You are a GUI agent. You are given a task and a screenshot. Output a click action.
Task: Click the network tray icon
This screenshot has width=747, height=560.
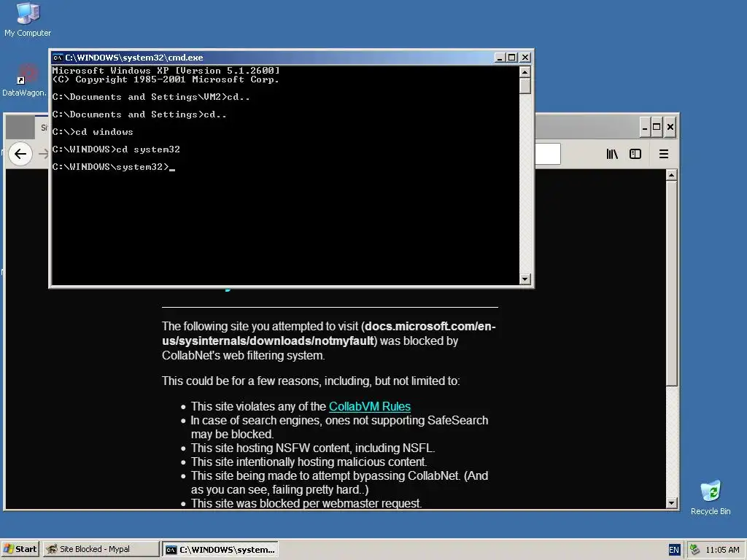click(x=694, y=550)
